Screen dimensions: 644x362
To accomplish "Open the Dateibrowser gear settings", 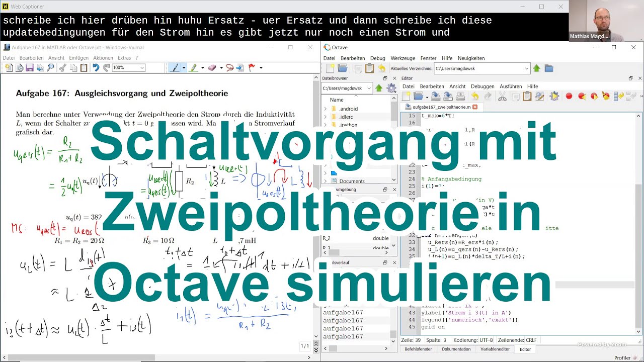I will 391,88.
